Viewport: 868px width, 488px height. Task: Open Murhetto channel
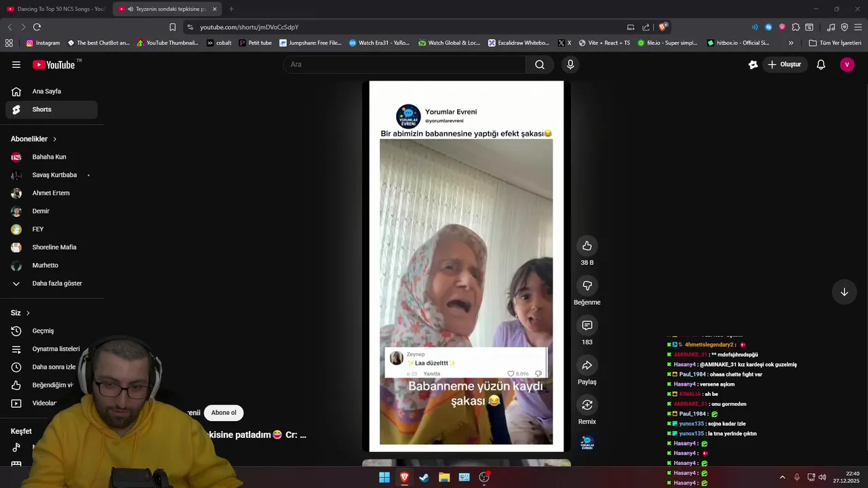coord(52,265)
